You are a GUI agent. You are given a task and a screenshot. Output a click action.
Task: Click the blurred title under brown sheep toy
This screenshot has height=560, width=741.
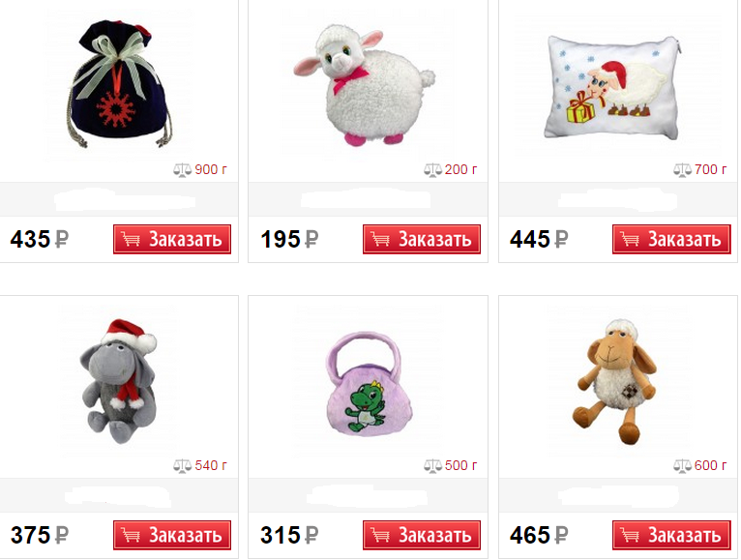tap(618, 496)
